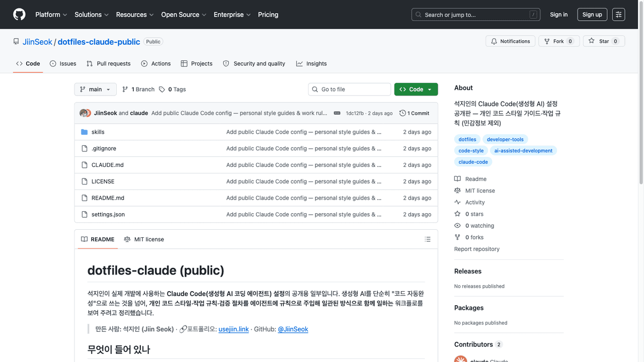Open the README.md file
The width and height of the screenshot is (644, 362).
108,198
